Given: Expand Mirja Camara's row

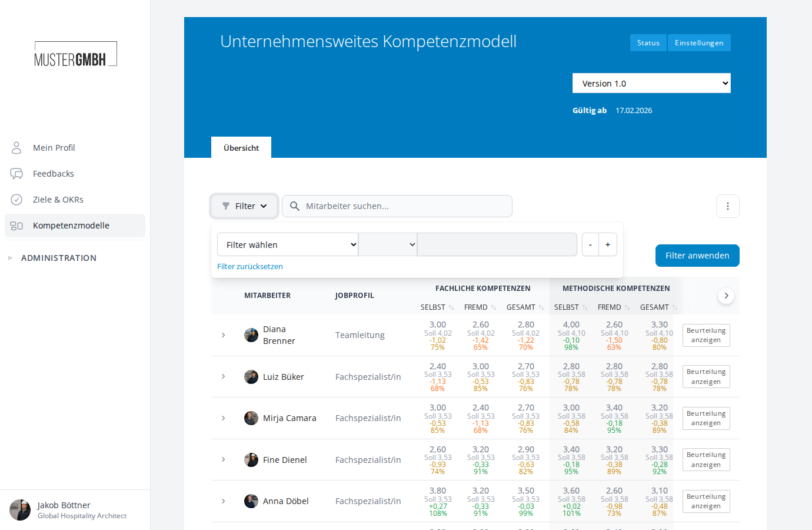Looking at the screenshot, I should (x=224, y=418).
